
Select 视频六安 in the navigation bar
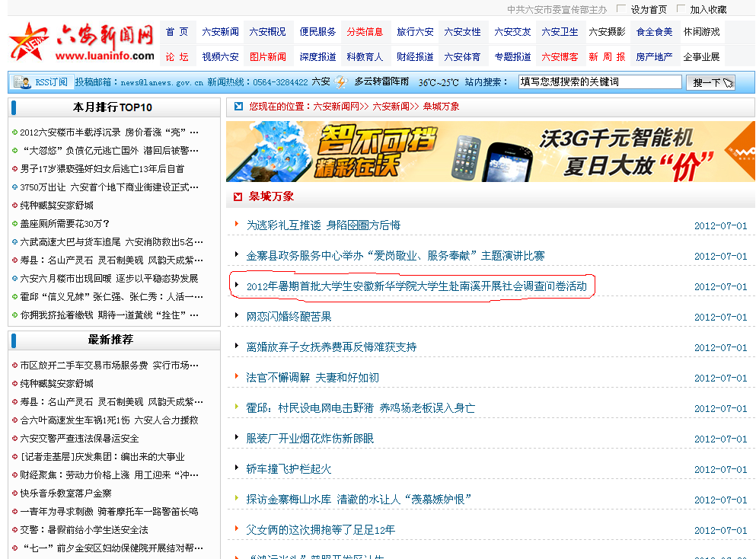tap(220, 57)
